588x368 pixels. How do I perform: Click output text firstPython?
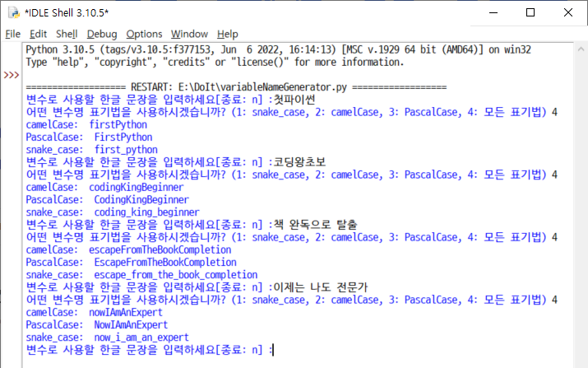coord(118,124)
